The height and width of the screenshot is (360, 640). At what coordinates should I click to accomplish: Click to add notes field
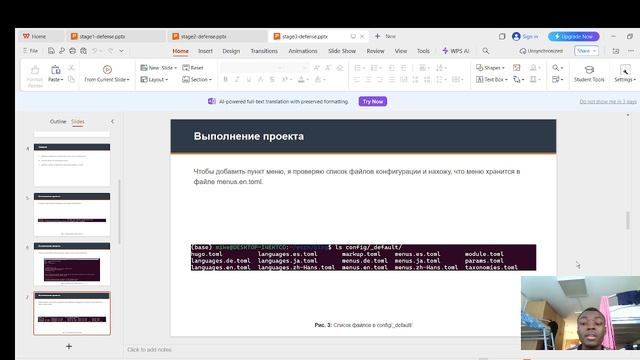149,350
